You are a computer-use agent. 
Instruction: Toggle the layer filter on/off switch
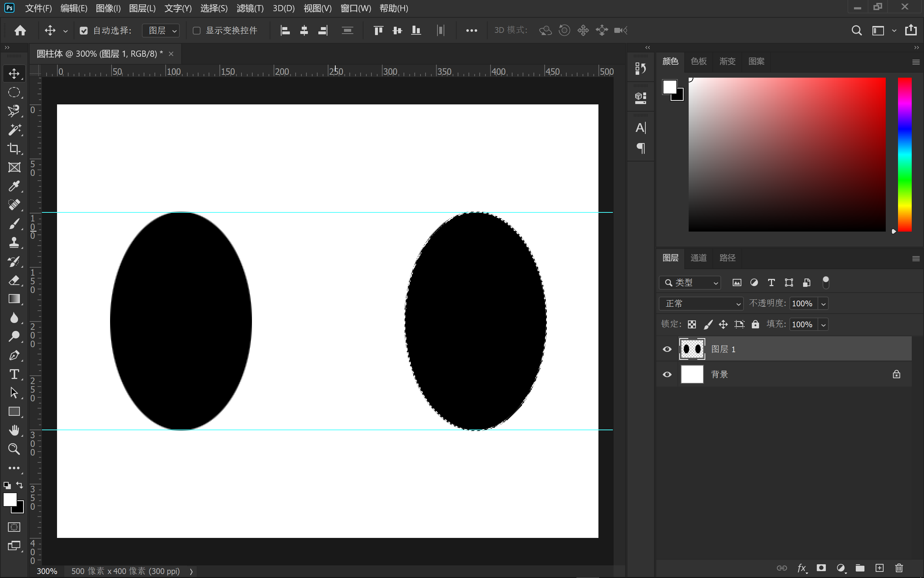[x=825, y=282]
